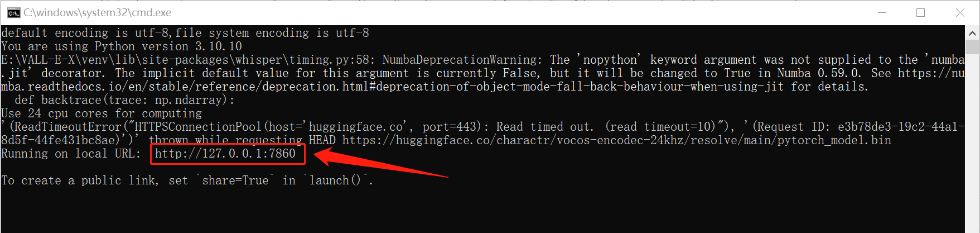Click the C:\windows\system32\cmd.exe title text
Image resolution: width=980 pixels, height=233 pixels.
97,13
